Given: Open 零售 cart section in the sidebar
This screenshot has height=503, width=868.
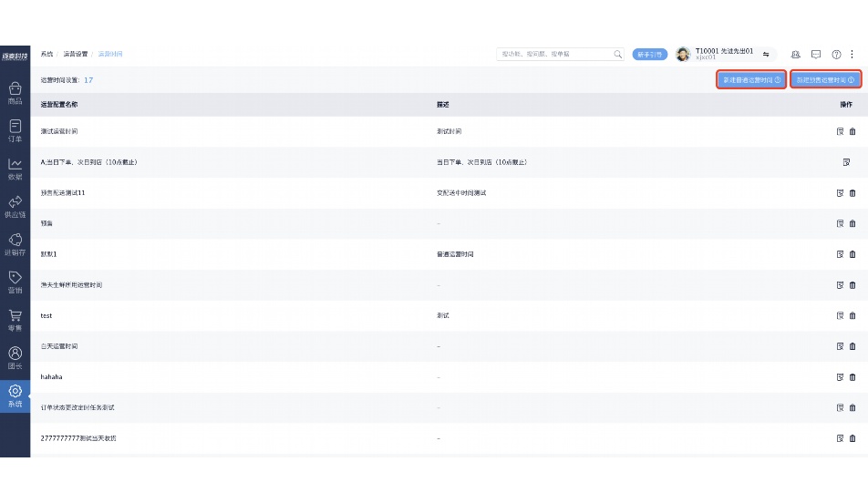Looking at the screenshot, I should (x=15, y=320).
